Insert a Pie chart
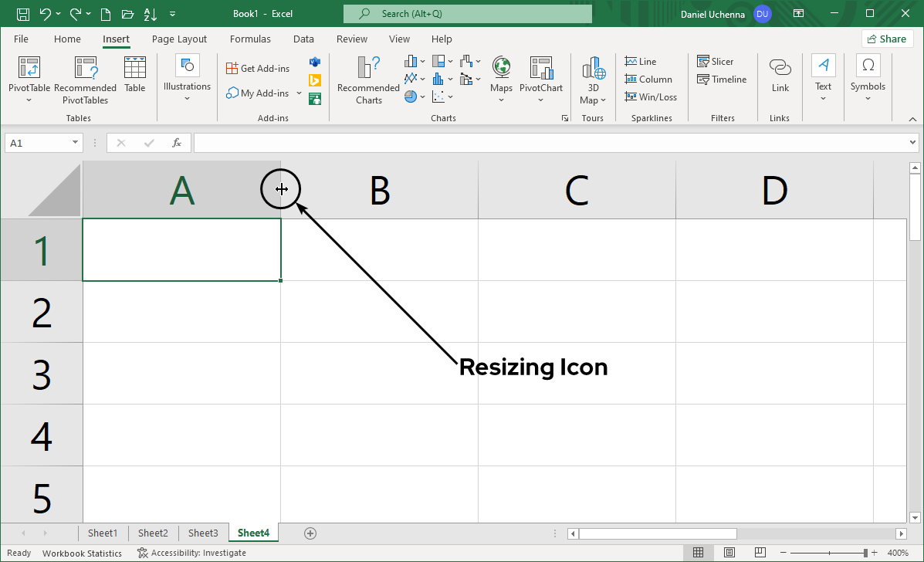The image size is (924, 562). coord(411,96)
